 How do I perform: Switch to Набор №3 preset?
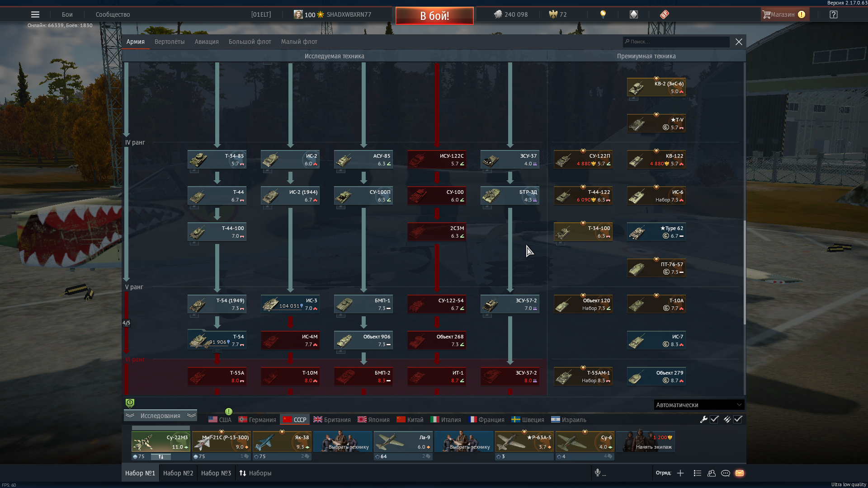coord(216,473)
